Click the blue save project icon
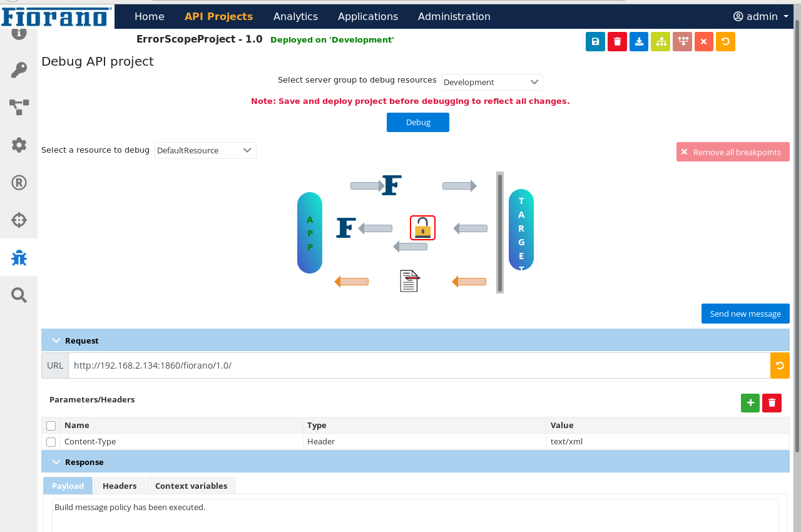The image size is (801, 532). click(x=595, y=42)
